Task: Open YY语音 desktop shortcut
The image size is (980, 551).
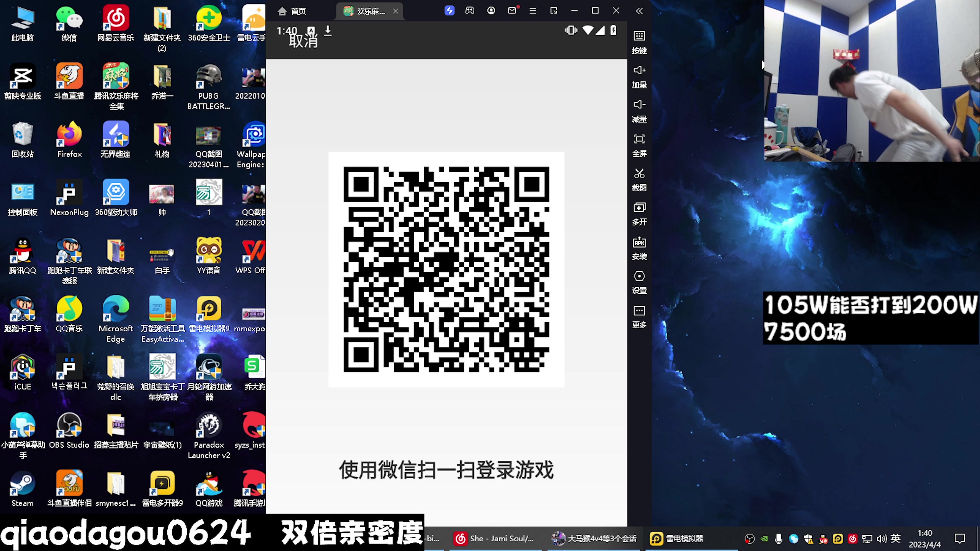Action: 209,256
